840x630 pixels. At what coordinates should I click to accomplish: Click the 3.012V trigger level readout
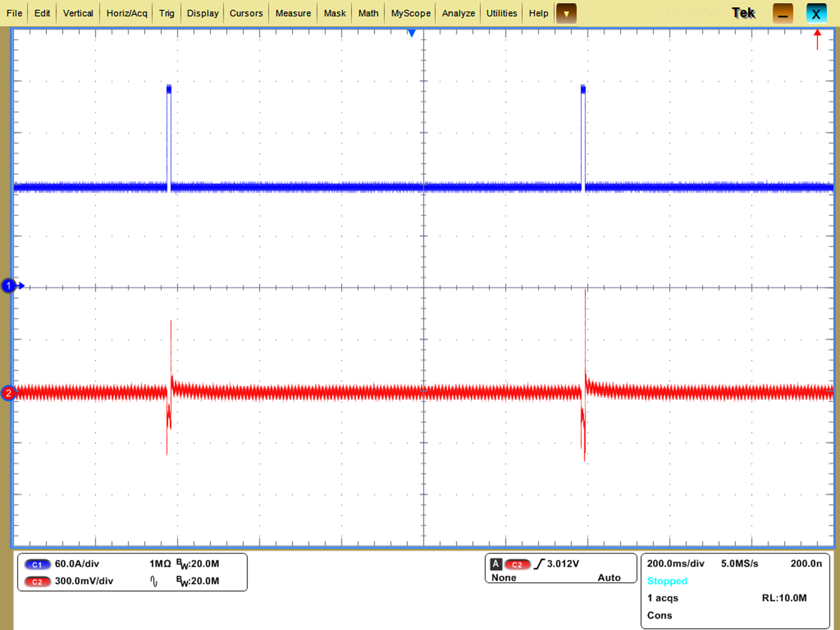click(563, 564)
